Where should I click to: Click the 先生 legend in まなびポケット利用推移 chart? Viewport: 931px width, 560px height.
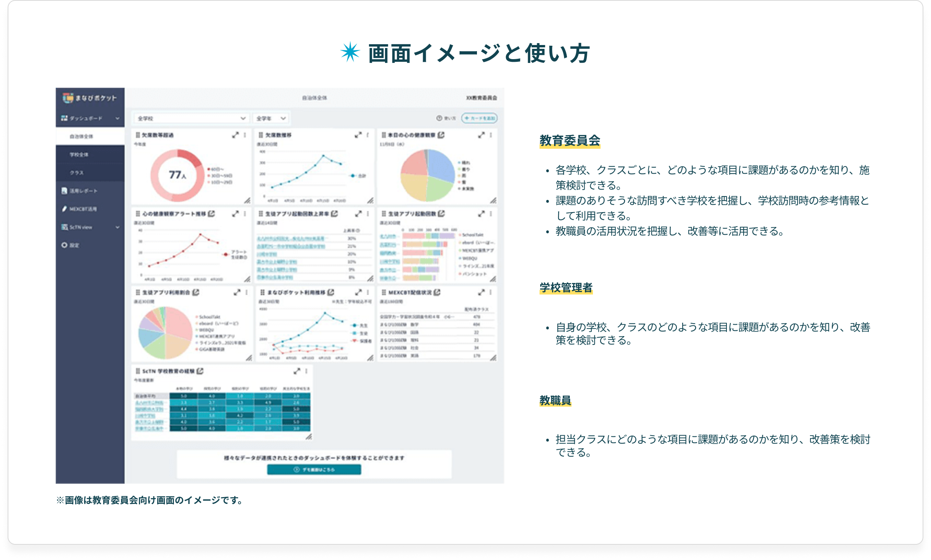coord(359,325)
